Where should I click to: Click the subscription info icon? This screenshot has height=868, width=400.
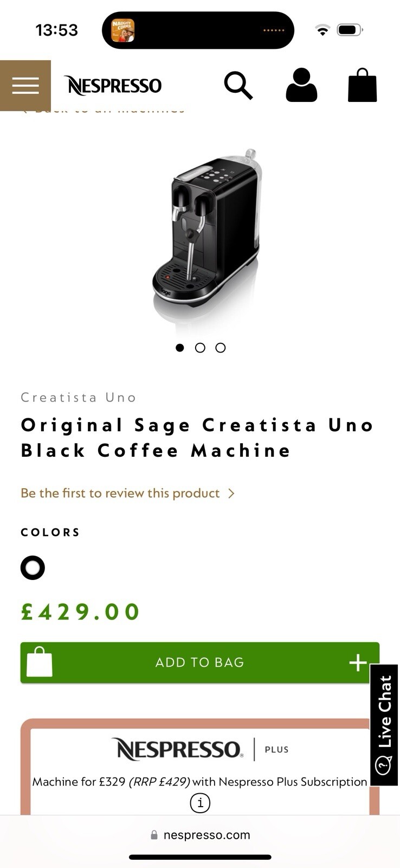(200, 803)
